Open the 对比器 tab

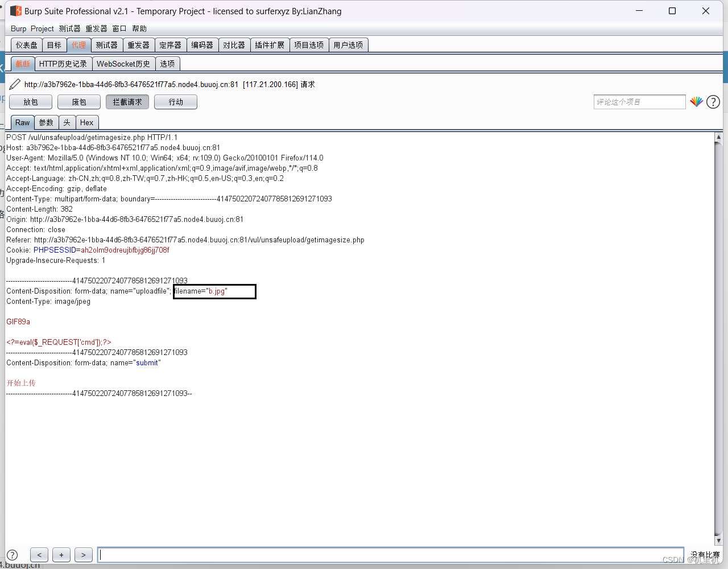(x=234, y=45)
